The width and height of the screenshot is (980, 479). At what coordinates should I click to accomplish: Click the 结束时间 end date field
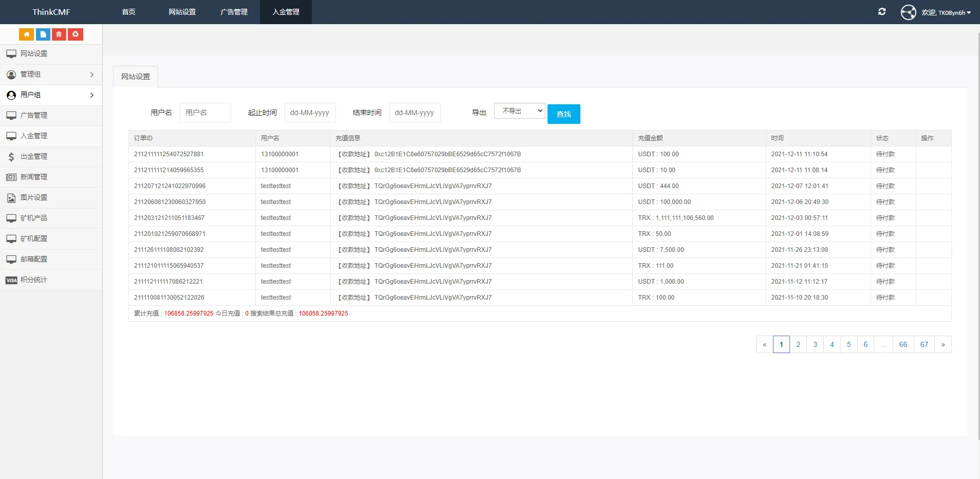point(414,113)
